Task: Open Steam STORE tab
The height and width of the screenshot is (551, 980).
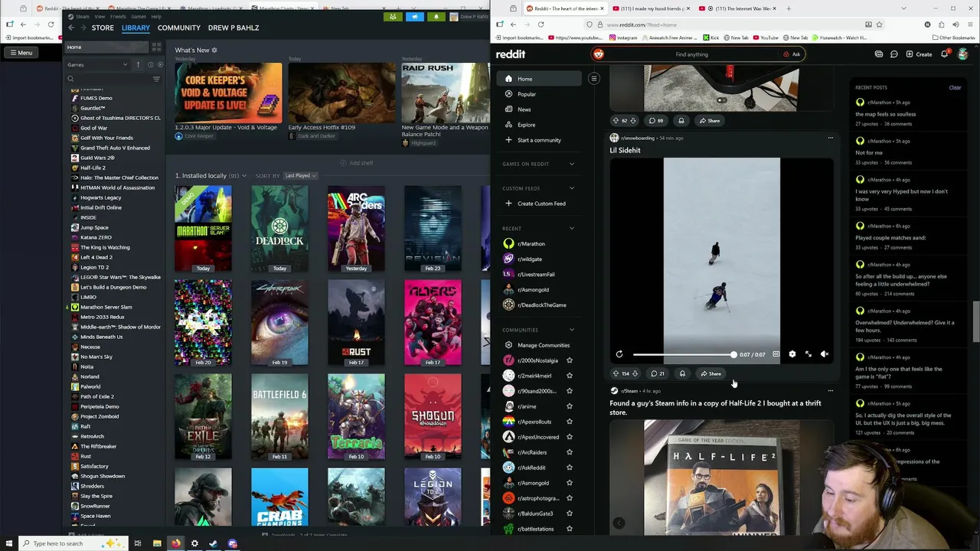Action: (103, 28)
